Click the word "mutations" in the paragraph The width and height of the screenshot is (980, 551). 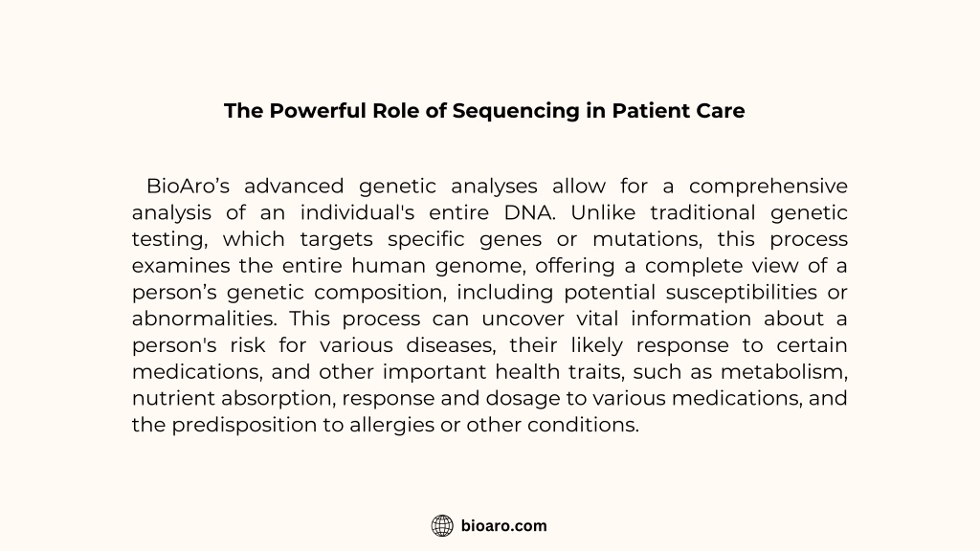click(x=646, y=239)
